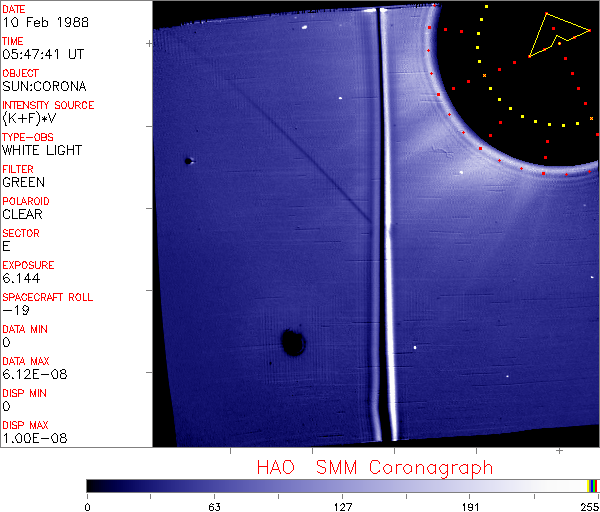Viewport: 600px width, 512px height.
Task: Select the SUN:CORONA object value
Action: tap(44, 86)
